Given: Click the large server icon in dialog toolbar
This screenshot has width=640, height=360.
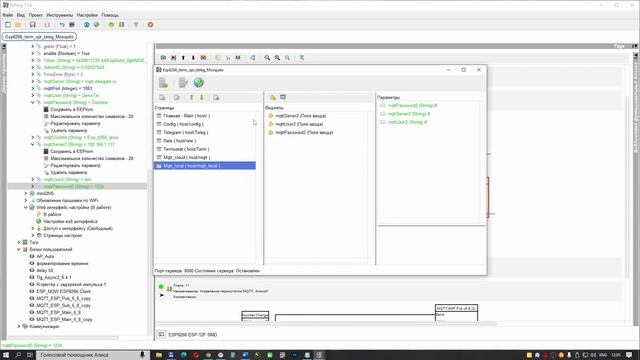Looking at the screenshot, I should click(163, 83).
